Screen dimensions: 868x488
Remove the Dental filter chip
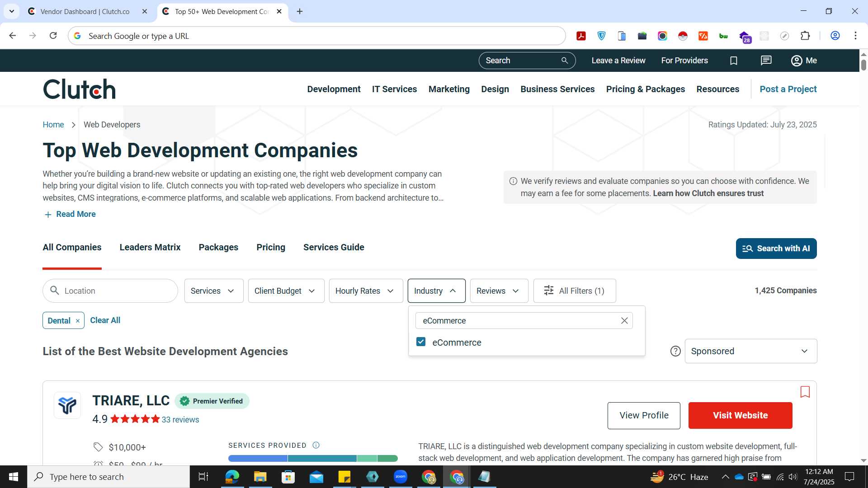tap(78, 321)
